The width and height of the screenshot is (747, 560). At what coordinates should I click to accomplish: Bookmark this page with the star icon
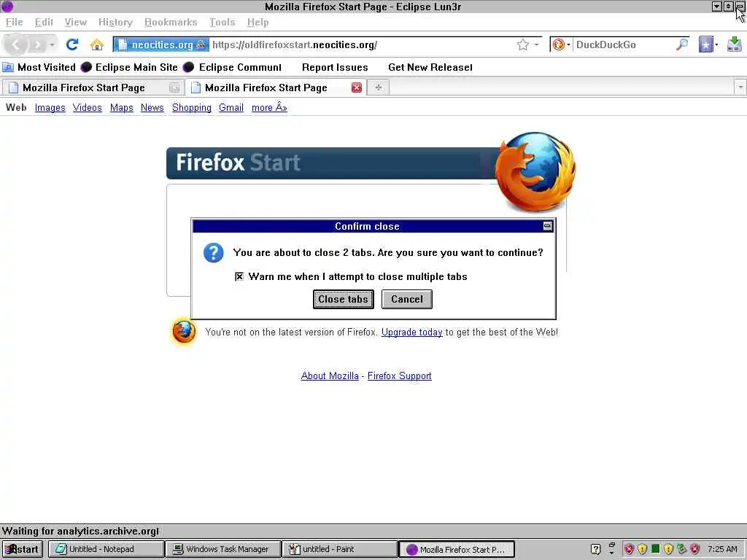point(522,44)
